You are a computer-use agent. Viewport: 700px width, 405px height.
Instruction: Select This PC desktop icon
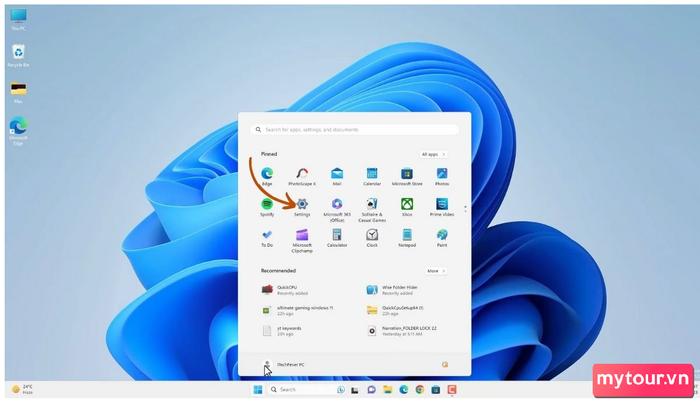[x=18, y=20]
